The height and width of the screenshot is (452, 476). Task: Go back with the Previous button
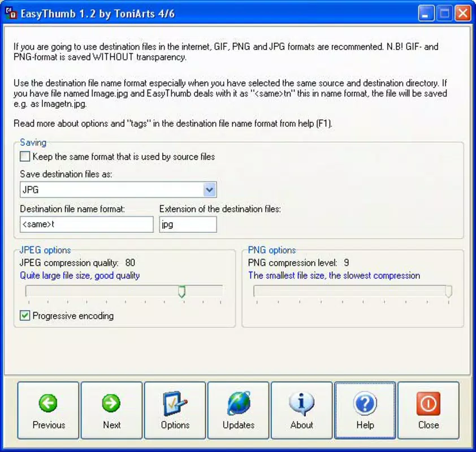pyautogui.click(x=48, y=410)
